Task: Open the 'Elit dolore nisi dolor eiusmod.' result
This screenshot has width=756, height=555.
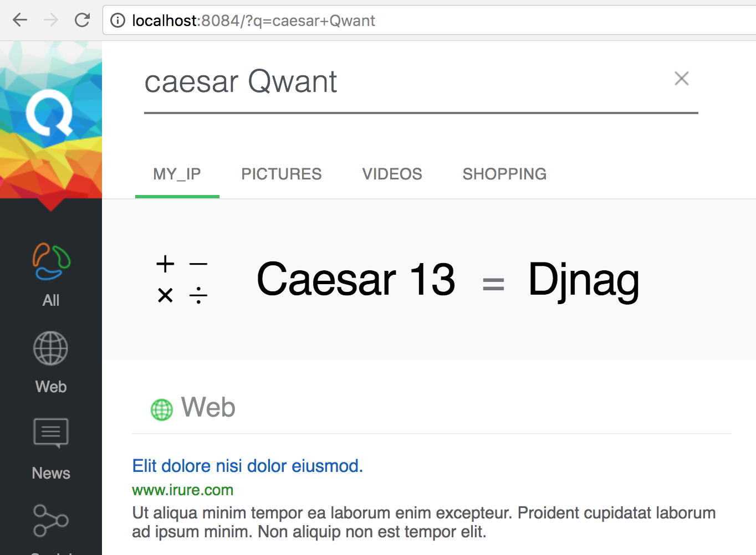Action: click(247, 466)
